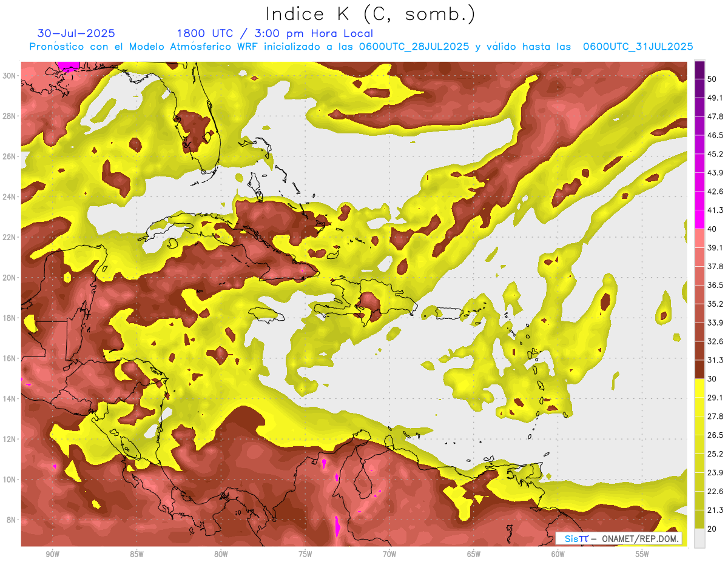This screenshot has height=562, width=728.
Task: Click the "39.1" color scale label
Action: click(715, 248)
